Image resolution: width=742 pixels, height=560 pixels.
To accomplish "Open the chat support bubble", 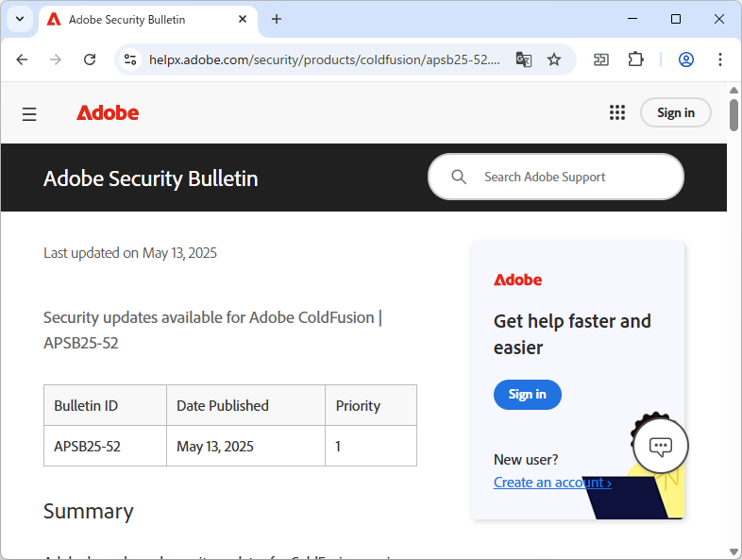I will pos(660,446).
